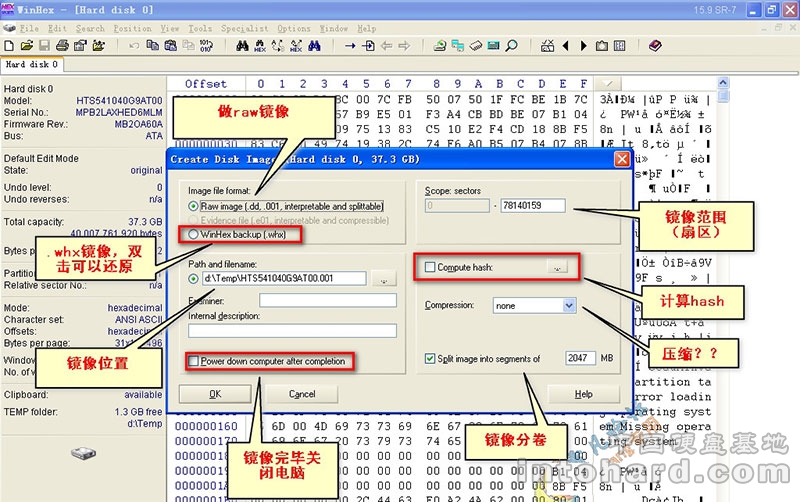The width and height of the screenshot is (800, 502).
Task: Click Cancel in Create Disk Image dialog
Action: tap(302, 394)
